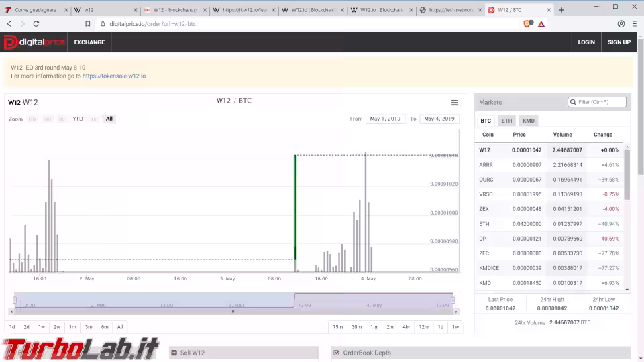This screenshot has width=644, height=362.
Task: Switch to the 'https://test-network' browser tab
Action: pos(450,10)
